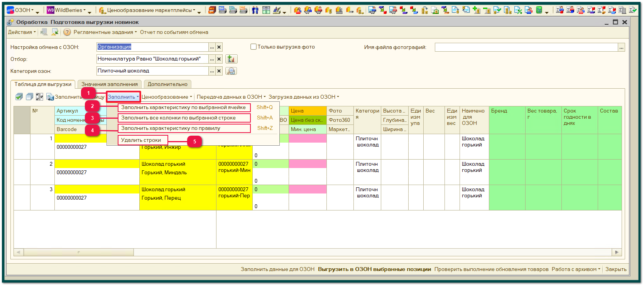644x286 pixels.
Task: Open Загрузка данных из ОЗОН dropdown
Action: (x=304, y=97)
